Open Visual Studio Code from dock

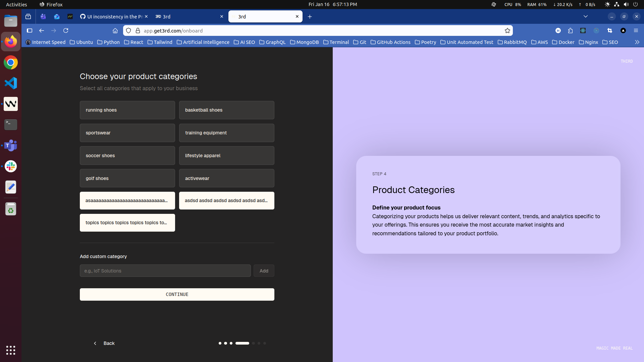11,83
